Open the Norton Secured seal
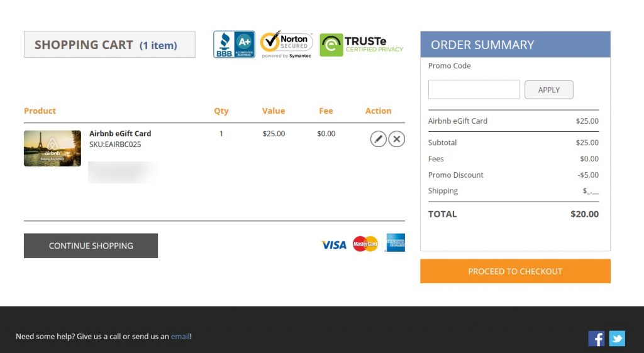 click(x=287, y=45)
